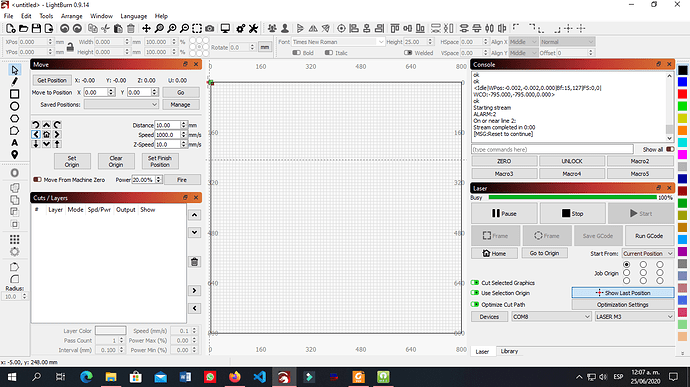The image size is (690, 387).
Task: Select the Ellipse drawing tool
Action: [15, 106]
